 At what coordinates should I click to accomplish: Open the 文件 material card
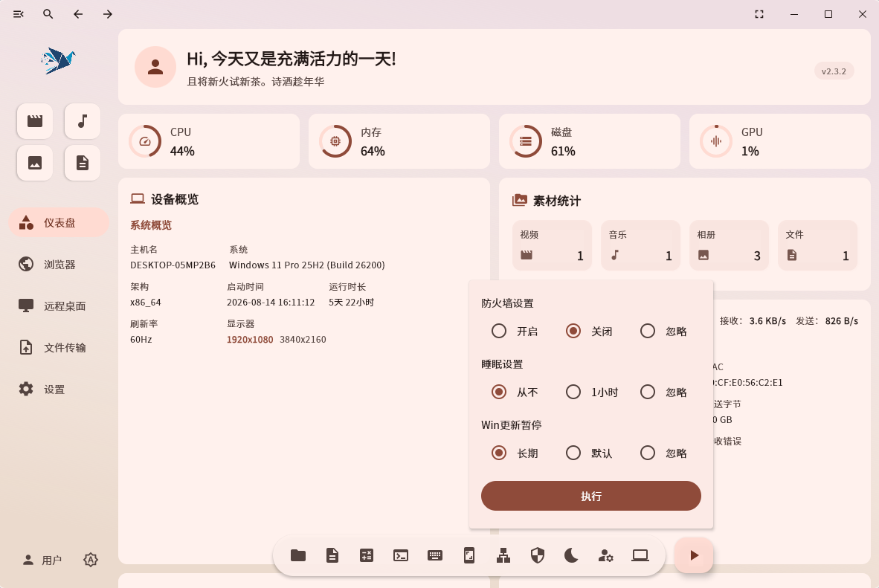pyautogui.click(x=817, y=245)
